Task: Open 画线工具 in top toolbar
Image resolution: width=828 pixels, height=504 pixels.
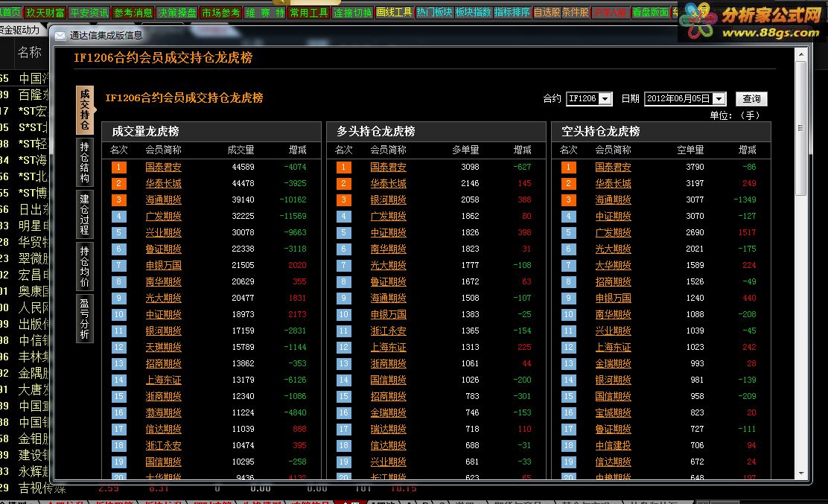Action: click(394, 12)
